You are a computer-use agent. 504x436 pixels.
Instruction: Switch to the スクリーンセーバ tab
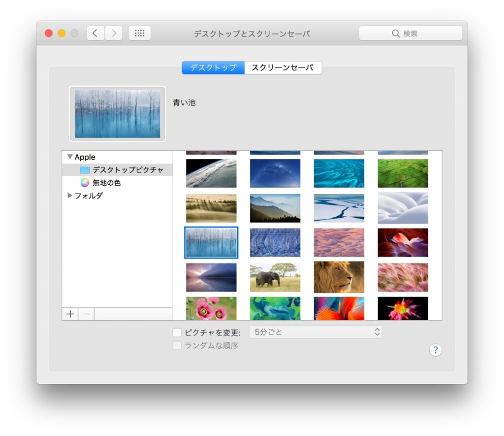(283, 68)
